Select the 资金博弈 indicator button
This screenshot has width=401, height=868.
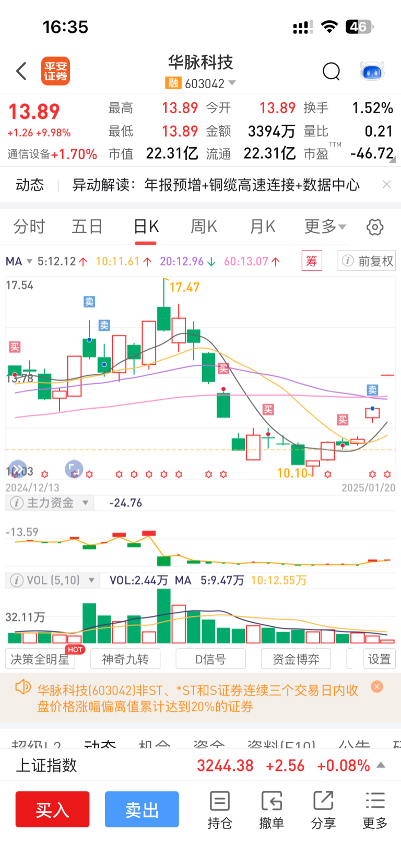click(x=296, y=659)
